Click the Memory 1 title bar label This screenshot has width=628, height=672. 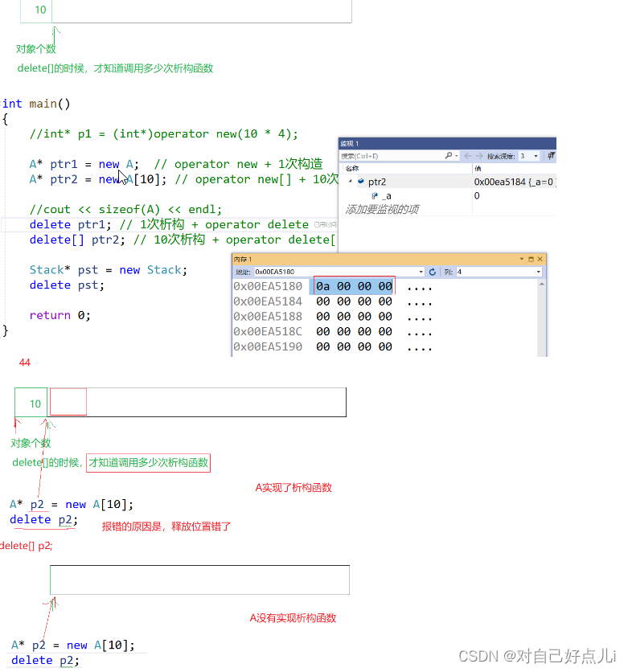point(242,259)
